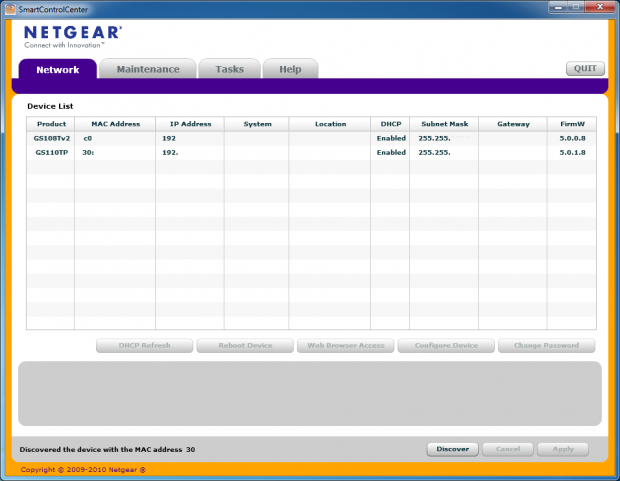This screenshot has width=620, height=481.
Task: Click the Network tab
Action: [58, 69]
